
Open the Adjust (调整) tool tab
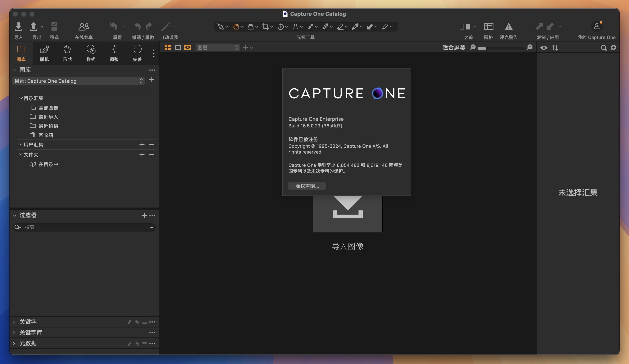pyautogui.click(x=114, y=53)
